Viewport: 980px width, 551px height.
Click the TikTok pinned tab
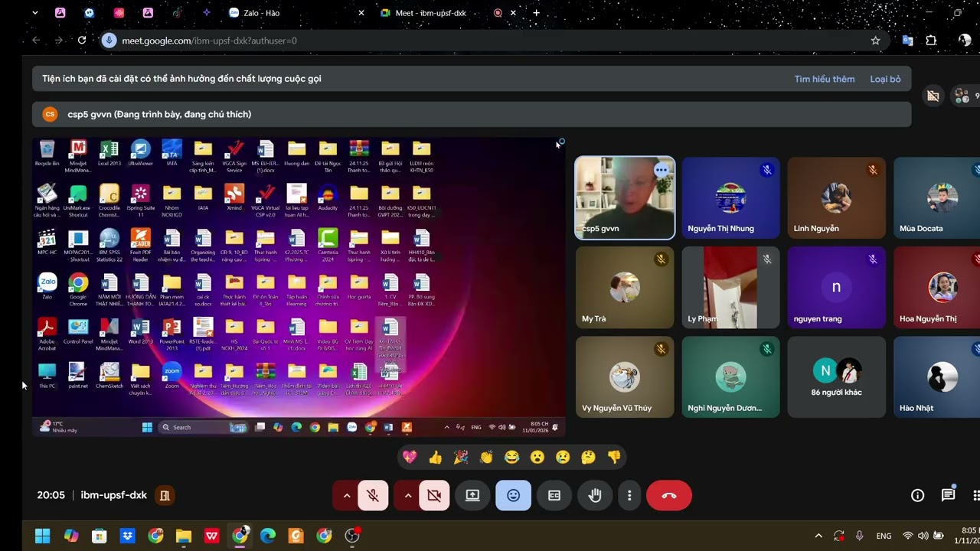[x=177, y=13]
